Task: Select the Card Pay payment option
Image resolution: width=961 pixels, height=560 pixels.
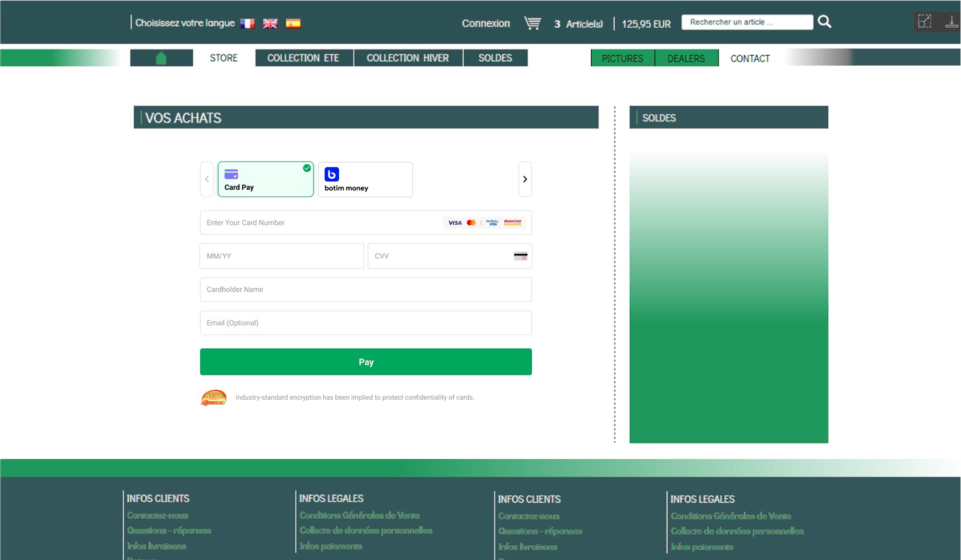Action: (266, 179)
